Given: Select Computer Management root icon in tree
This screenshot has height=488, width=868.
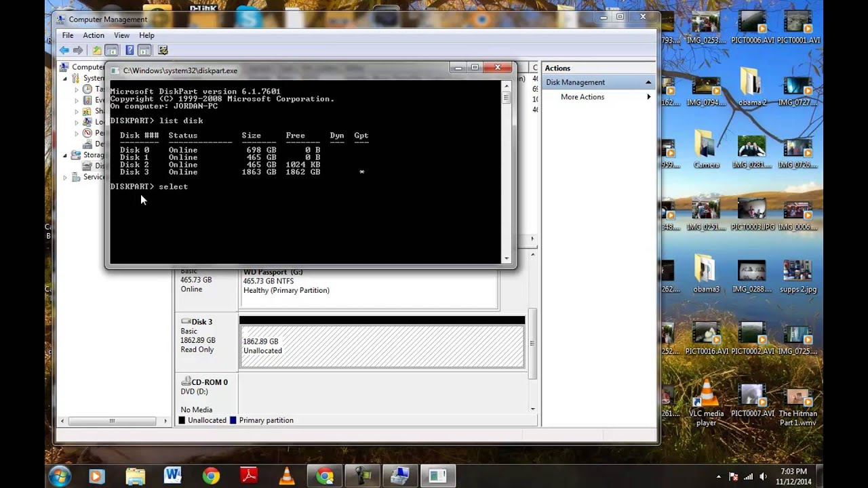Looking at the screenshot, I should point(64,67).
